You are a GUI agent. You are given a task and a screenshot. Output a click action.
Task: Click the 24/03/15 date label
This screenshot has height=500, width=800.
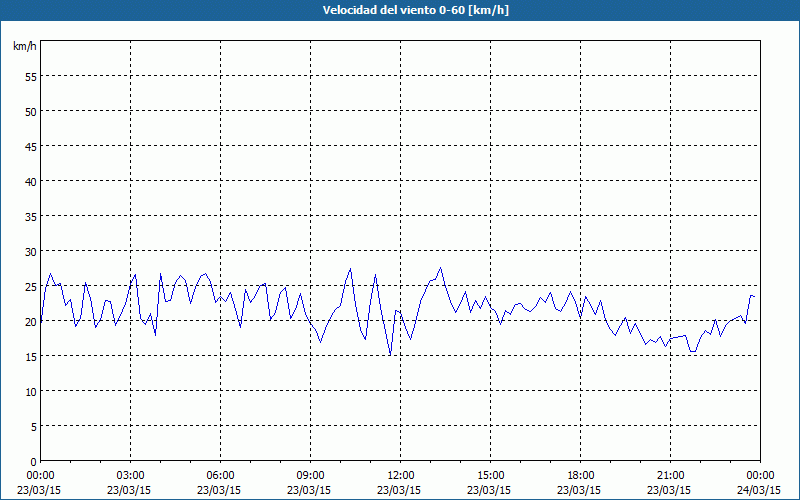click(x=759, y=490)
